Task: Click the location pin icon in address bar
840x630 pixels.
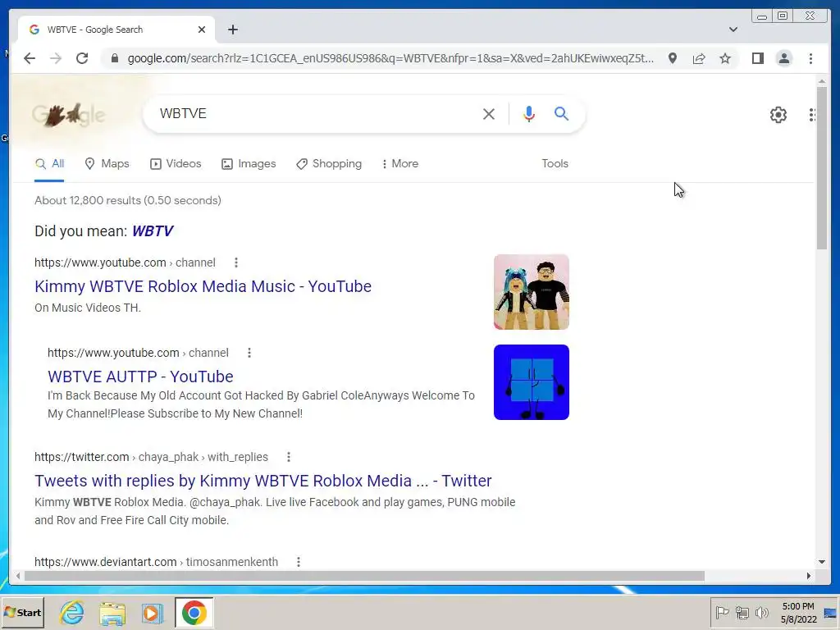Action: coord(673,58)
